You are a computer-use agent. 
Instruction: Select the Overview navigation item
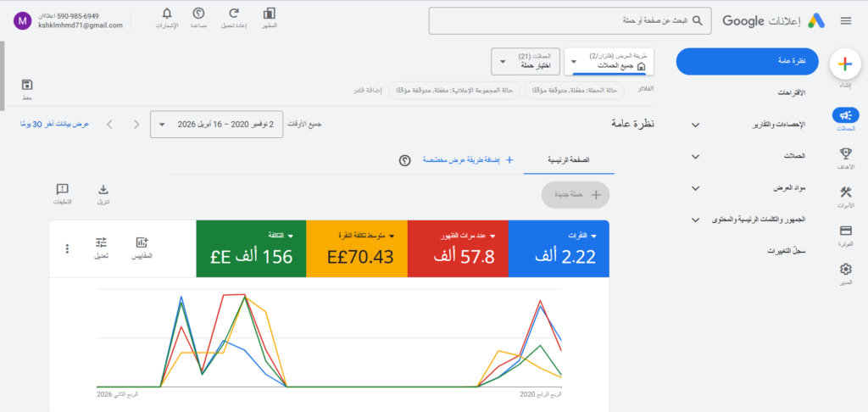(x=747, y=62)
